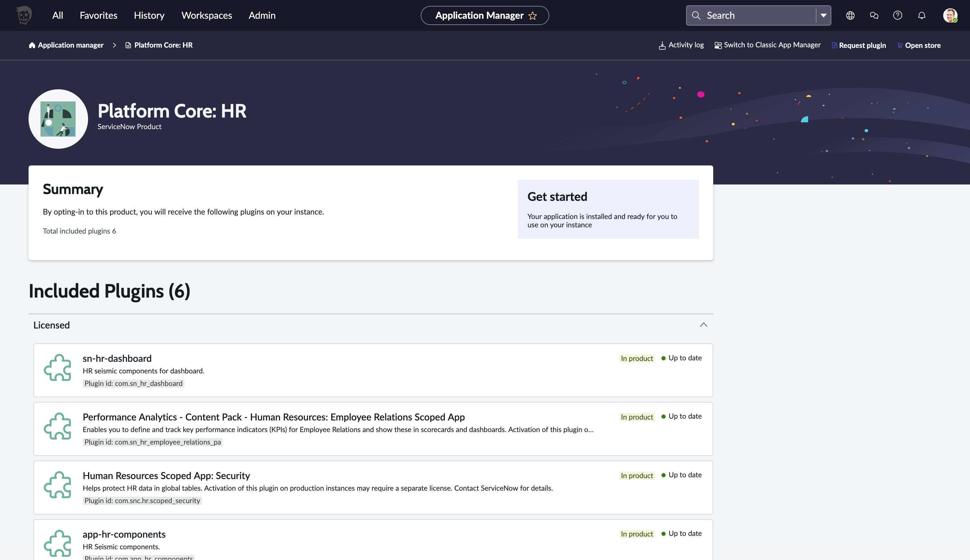Open the notifications bell icon
The height and width of the screenshot is (560, 970).
click(x=921, y=15)
